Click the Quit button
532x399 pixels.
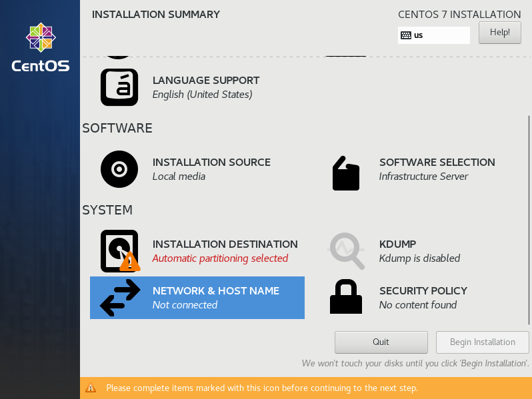pyautogui.click(x=381, y=342)
